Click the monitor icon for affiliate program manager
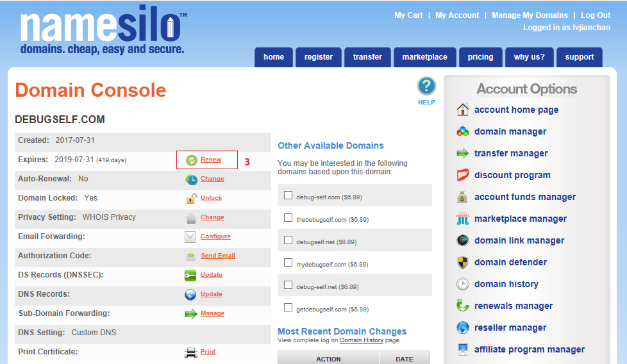 click(x=463, y=349)
